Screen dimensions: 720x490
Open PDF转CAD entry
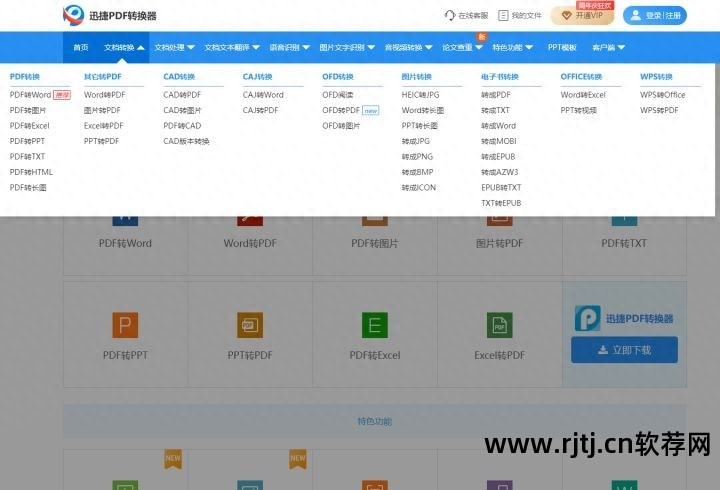(182, 125)
